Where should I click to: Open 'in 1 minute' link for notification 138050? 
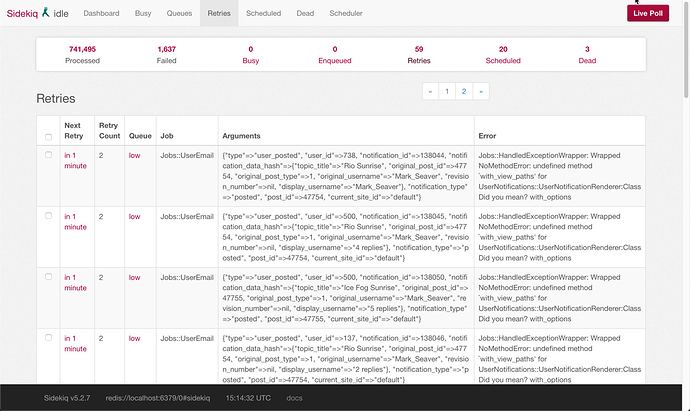[x=75, y=283]
